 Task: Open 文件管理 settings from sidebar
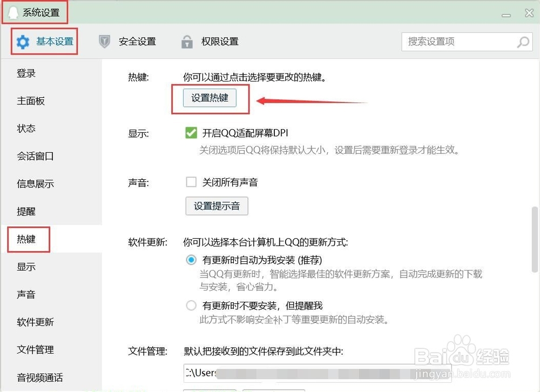point(35,349)
